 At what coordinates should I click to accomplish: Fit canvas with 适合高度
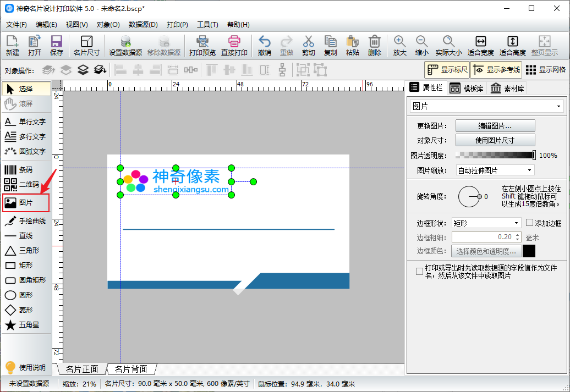pos(513,46)
